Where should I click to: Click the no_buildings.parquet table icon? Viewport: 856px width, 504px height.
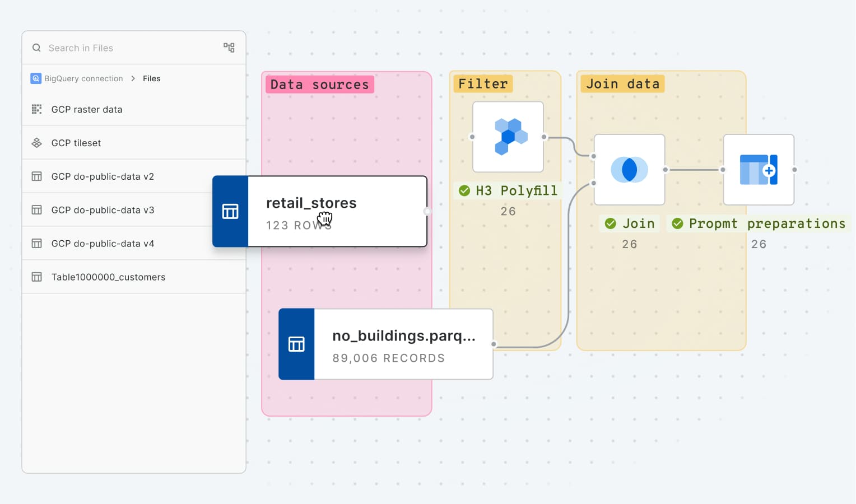[x=296, y=344]
